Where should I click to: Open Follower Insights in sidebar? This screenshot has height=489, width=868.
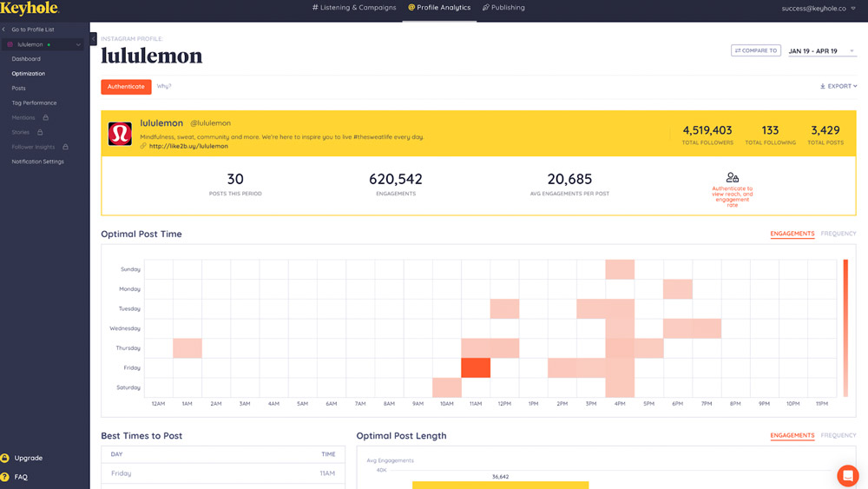tap(33, 147)
